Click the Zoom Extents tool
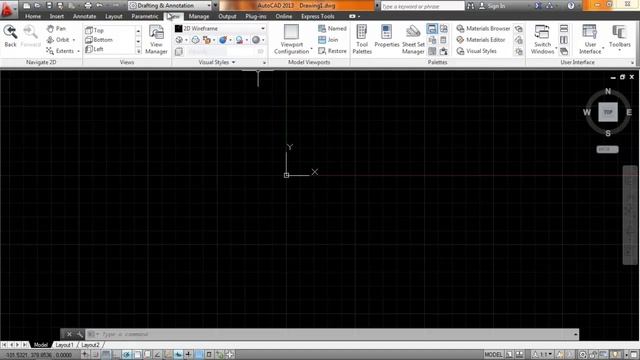Image resolution: width=640 pixels, height=360 pixels. 60,51
